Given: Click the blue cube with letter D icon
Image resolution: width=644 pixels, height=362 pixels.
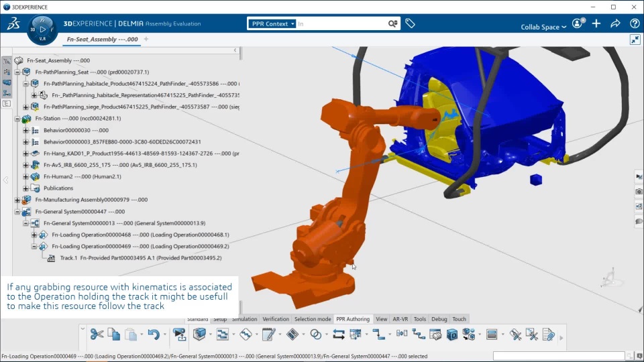Looking at the screenshot, I should [x=451, y=335].
